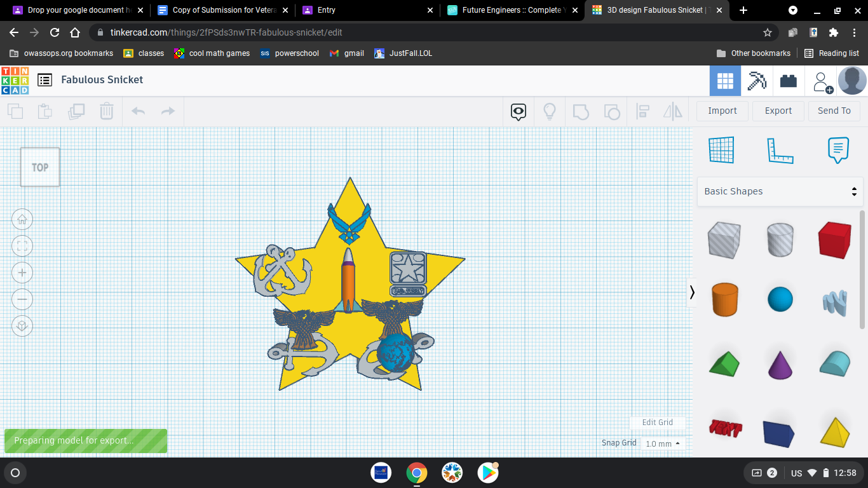This screenshot has width=868, height=488.
Task: Select the green Roof shape
Action: point(724,363)
